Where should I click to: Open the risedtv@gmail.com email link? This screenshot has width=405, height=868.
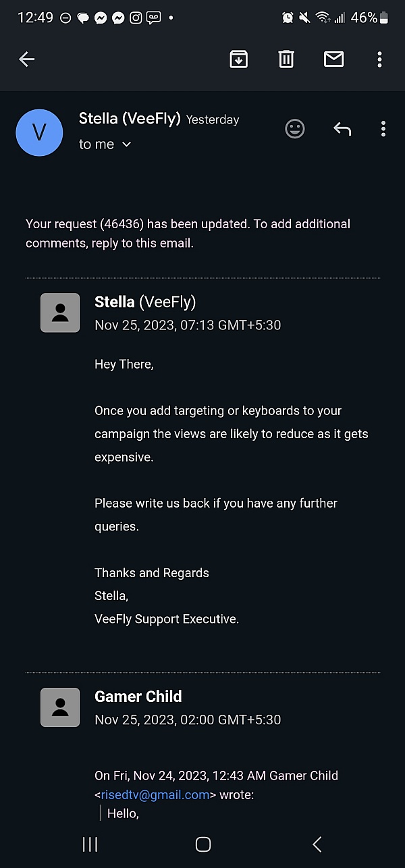(x=155, y=794)
